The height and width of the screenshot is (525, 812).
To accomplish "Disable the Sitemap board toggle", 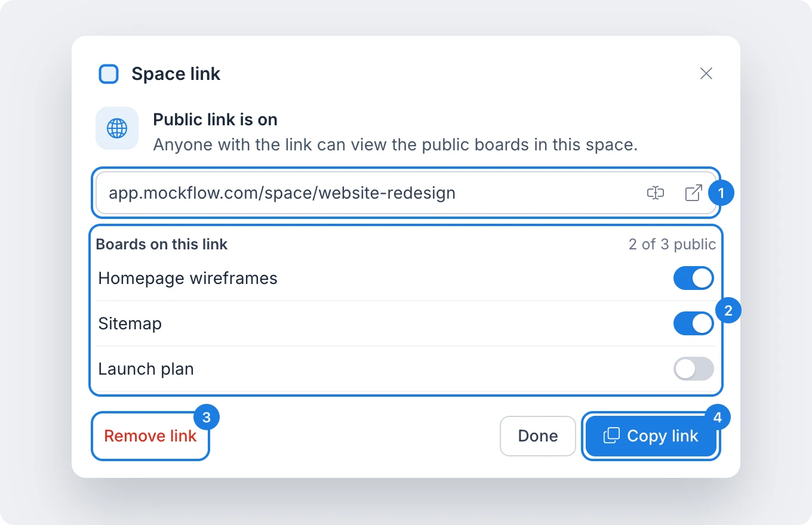I will (x=694, y=324).
